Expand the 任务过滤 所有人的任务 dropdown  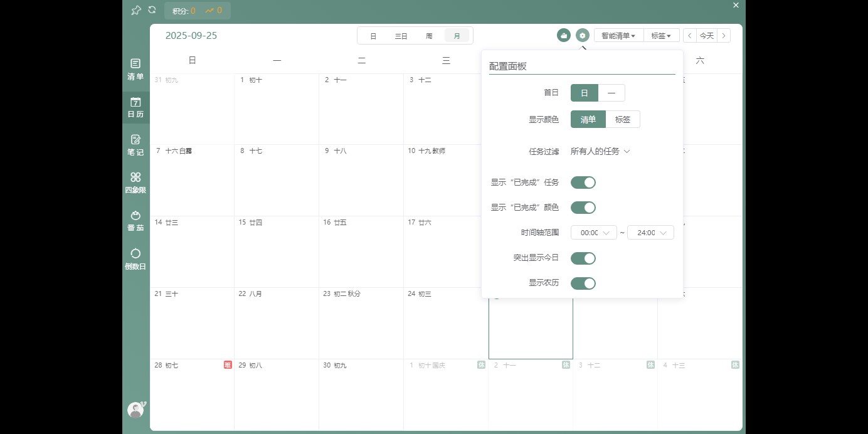click(600, 151)
